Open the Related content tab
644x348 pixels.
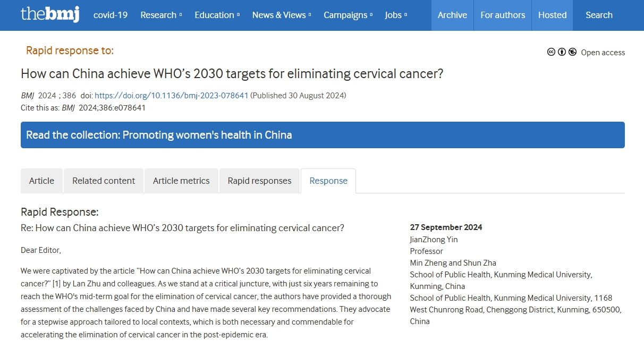(104, 181)
